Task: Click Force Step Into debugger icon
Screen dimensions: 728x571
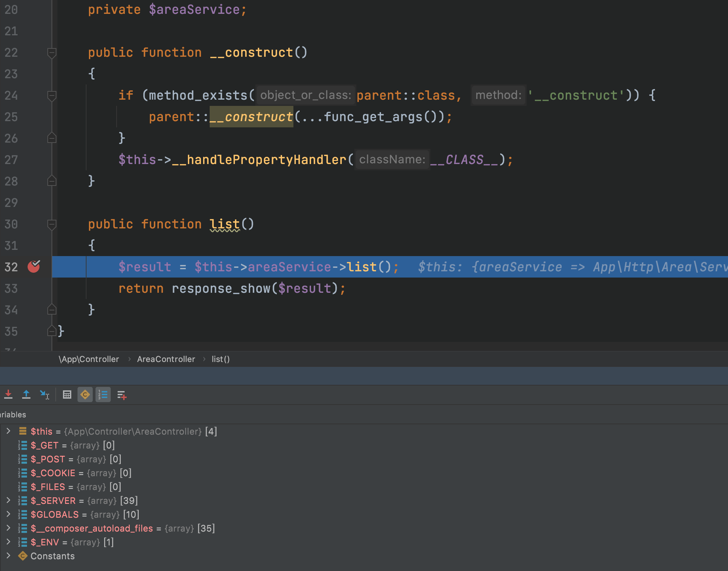Action: coord(8,395)
